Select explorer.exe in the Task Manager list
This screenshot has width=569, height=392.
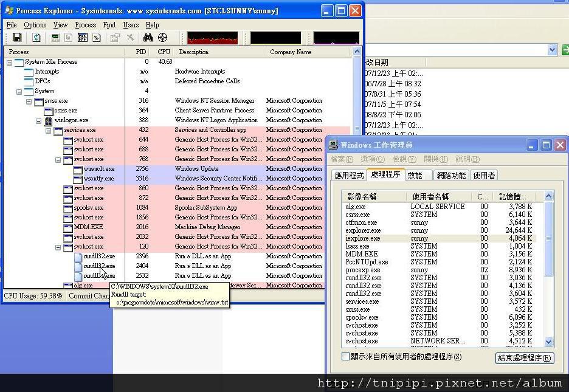(439, 230)
